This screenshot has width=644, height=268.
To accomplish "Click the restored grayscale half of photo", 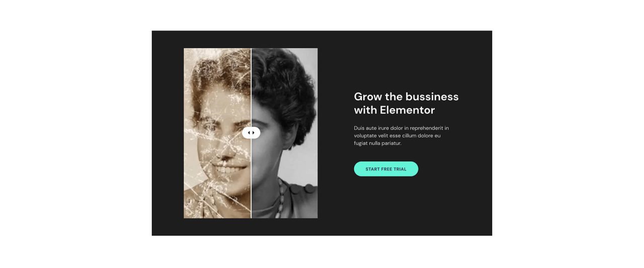I will click(285, 133).
